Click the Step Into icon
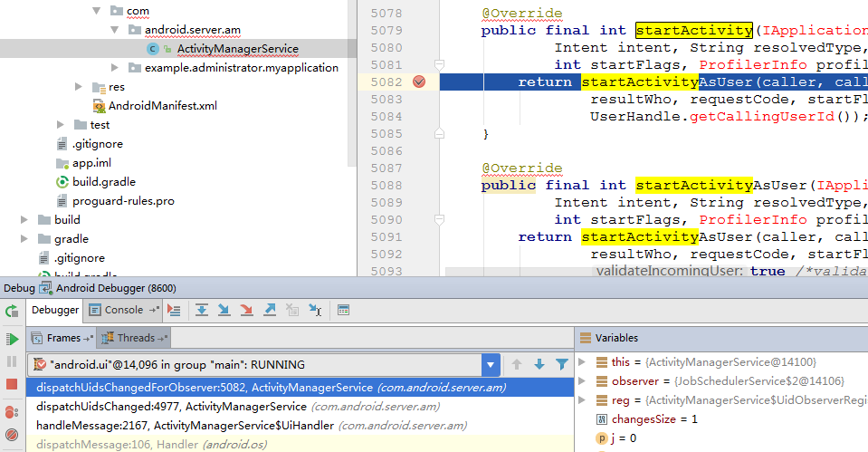Image resolution: width=868 pixels, height=452 pixels. coord(224,310)
